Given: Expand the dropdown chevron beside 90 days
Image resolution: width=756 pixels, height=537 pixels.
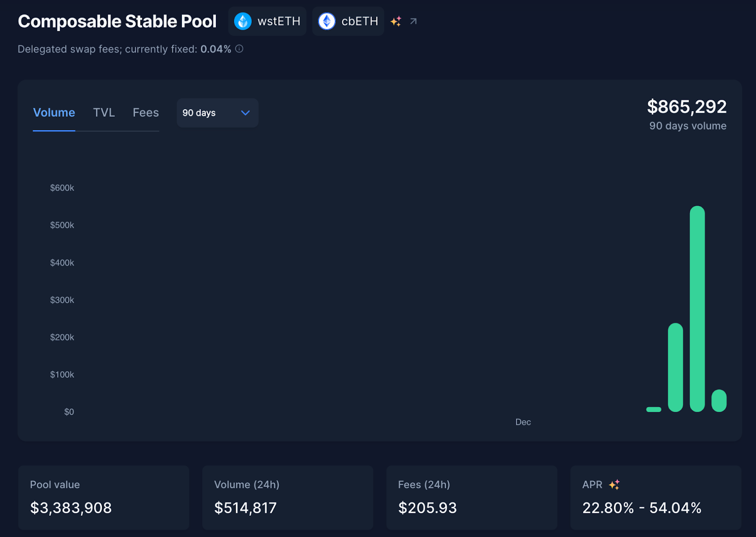Looking at the screenshot, I should coord(245,113).
